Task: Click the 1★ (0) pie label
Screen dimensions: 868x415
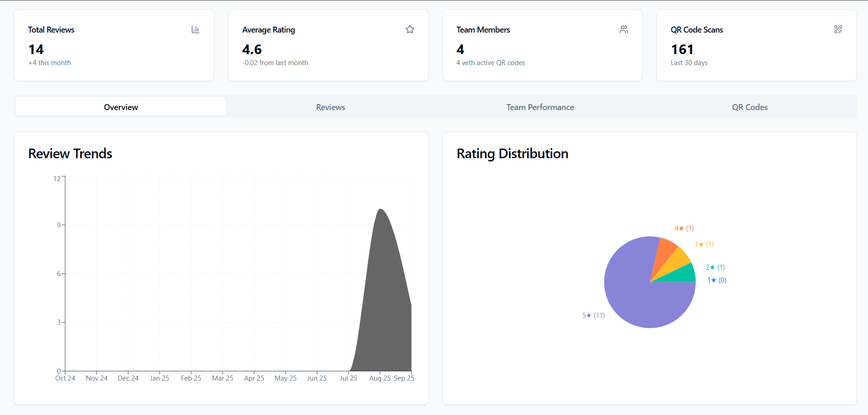Action: point(716,280)
